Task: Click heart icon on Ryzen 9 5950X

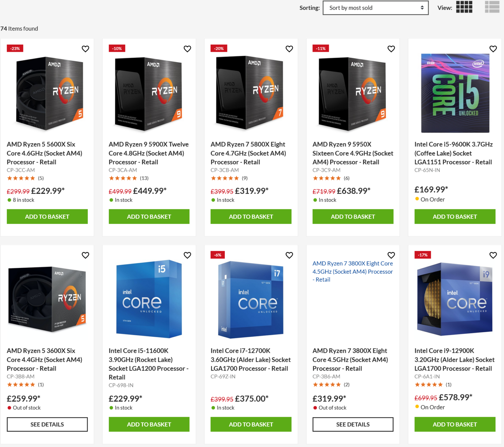Action: pyautogui.click(x=391, y=49)
